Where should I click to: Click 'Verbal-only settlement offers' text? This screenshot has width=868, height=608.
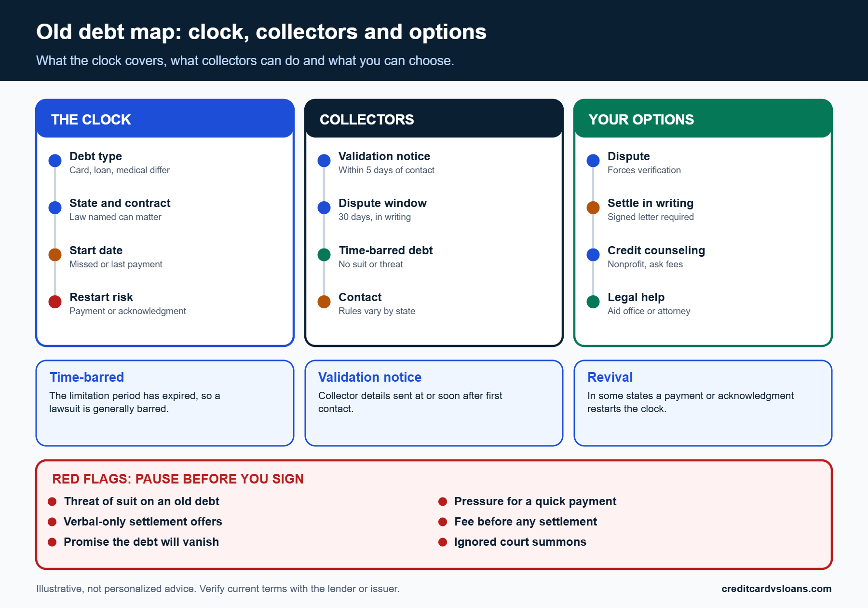coord(143,522)
